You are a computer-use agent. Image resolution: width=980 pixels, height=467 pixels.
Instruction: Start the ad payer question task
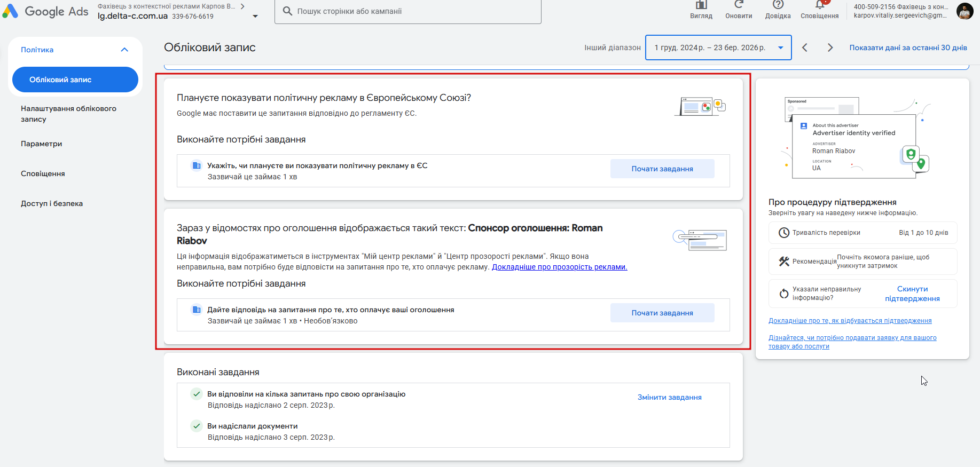click(662, 313)
